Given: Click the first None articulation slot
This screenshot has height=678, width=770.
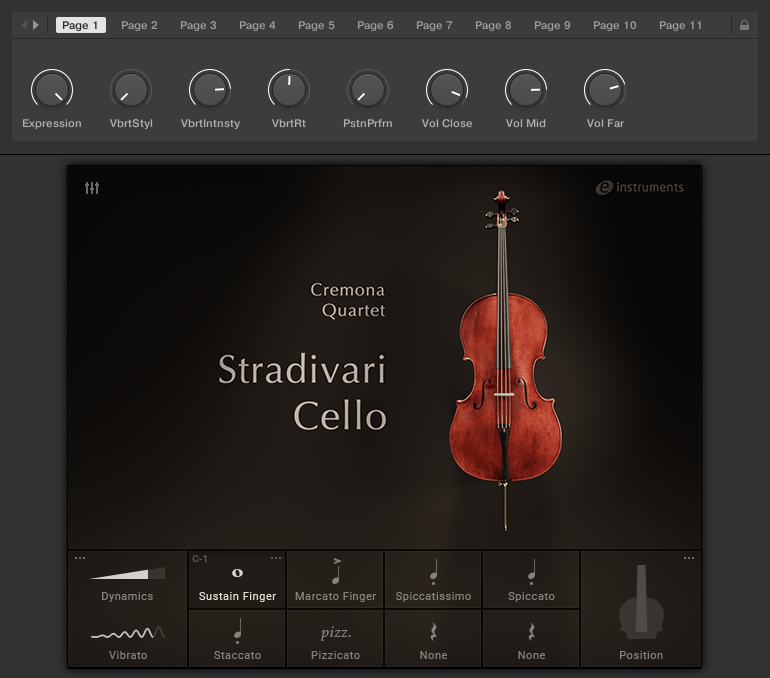Looking at the screenshot, I should pos(433,639).
